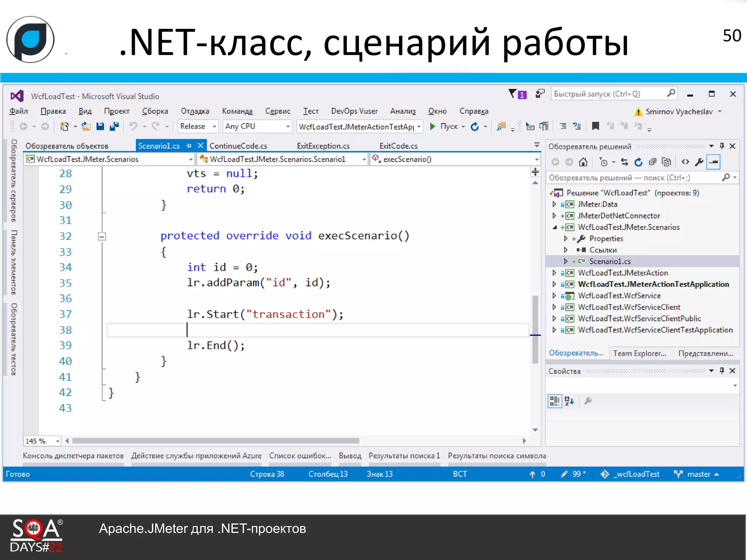Image resolution: width=747 pixels, height=560 pixels.
Task: Click the Navigate Backward icon in main toolbar
Action: (x=23, y=127)
